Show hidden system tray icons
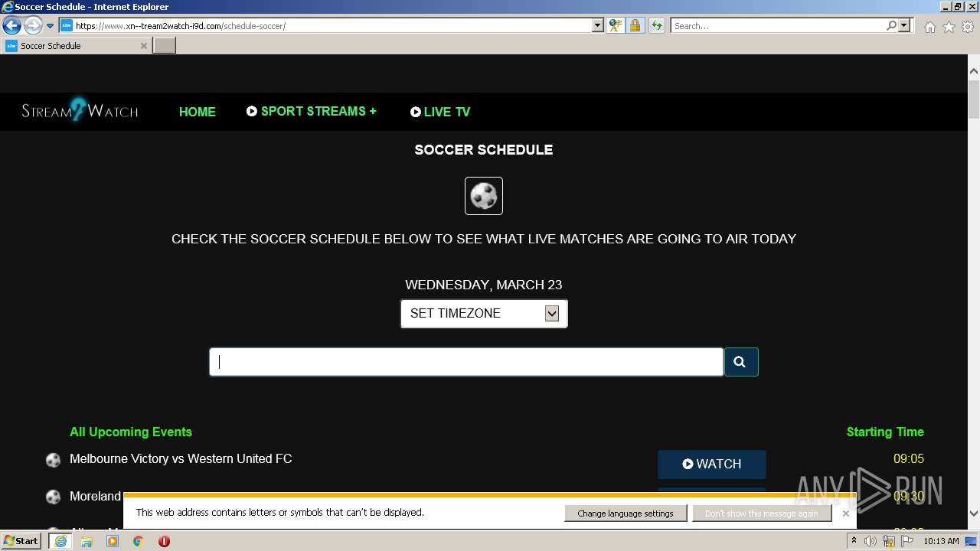 coord(854,541)
